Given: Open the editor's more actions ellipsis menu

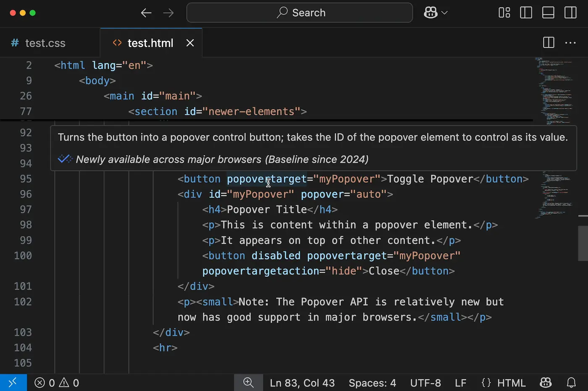Looking at the screenshot, I should pos(570,42).
